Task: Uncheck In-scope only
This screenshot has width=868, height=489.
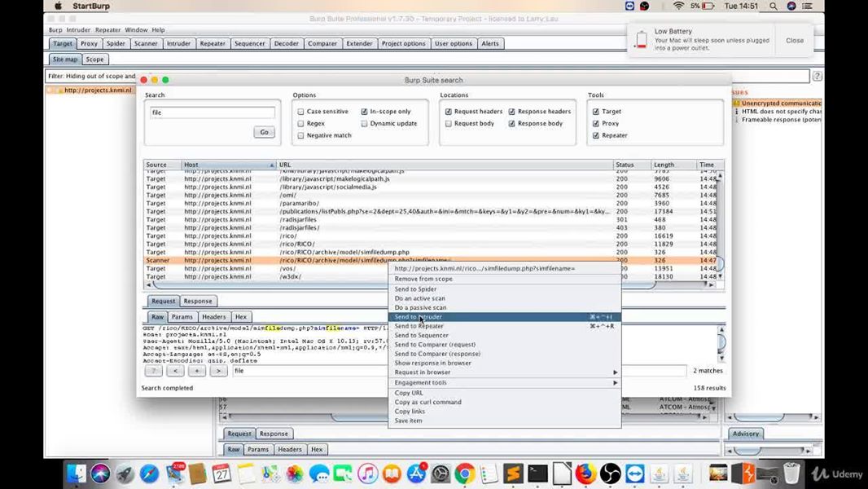Action: point(364,112)
